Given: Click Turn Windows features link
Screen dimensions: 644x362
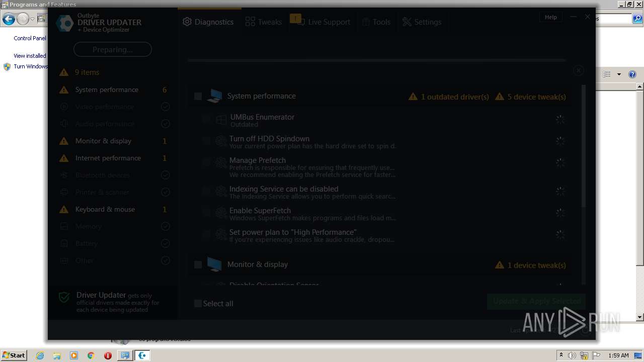Looking at the screenshot, I should [x=31, y=66].
